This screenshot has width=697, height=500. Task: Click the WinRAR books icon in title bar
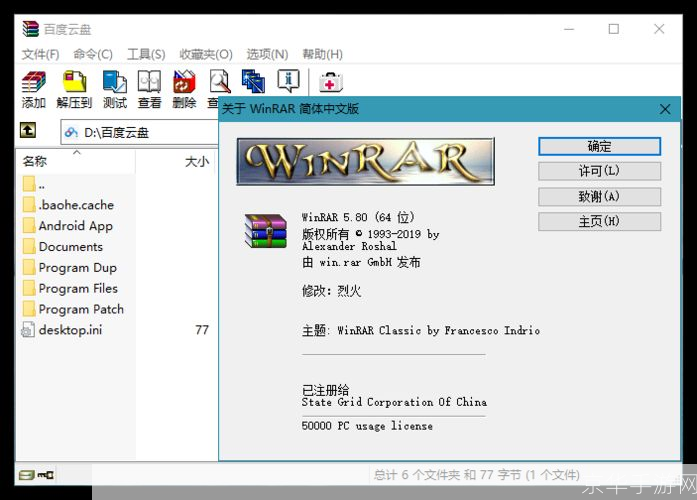[31, 29]
